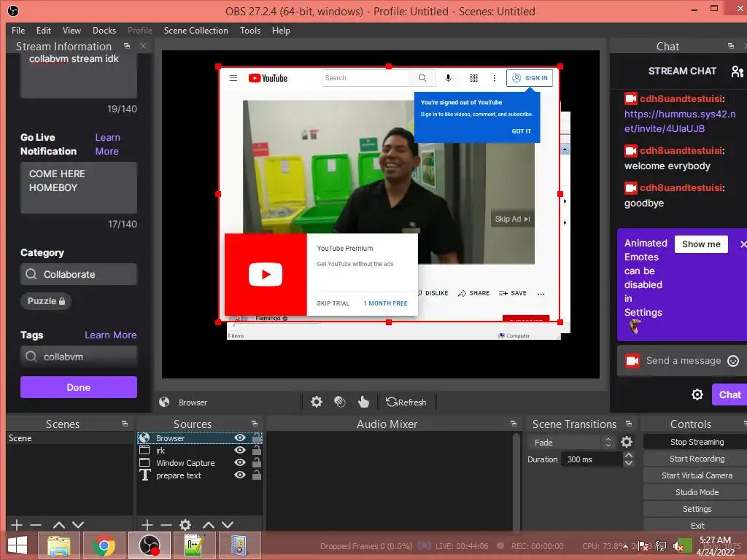The height and width of the screenshot is (560, 747).
Task: Add a new source with plus icon
Action: coord(147,525)
